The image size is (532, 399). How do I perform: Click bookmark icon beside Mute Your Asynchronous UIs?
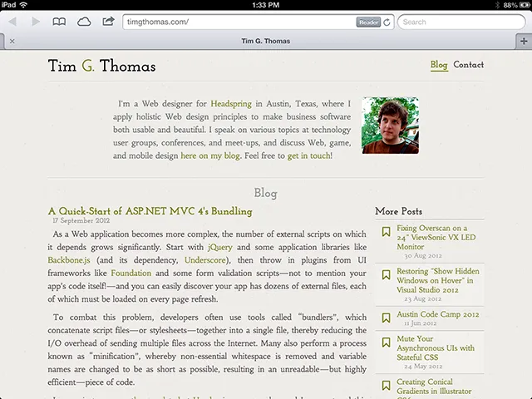click(x=386, y=342)
